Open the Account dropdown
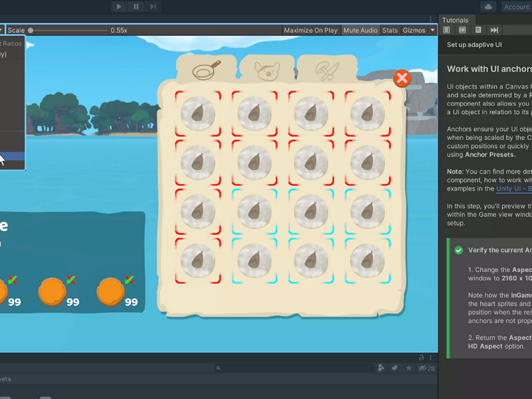The width and height of the screenshot is (532, 399). [516, 7]
